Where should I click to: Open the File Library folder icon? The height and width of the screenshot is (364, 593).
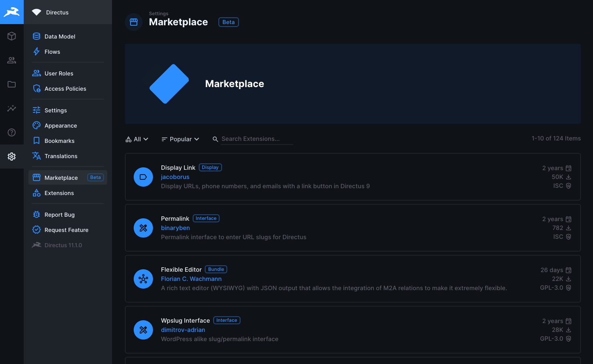click(x=12, y=84)
